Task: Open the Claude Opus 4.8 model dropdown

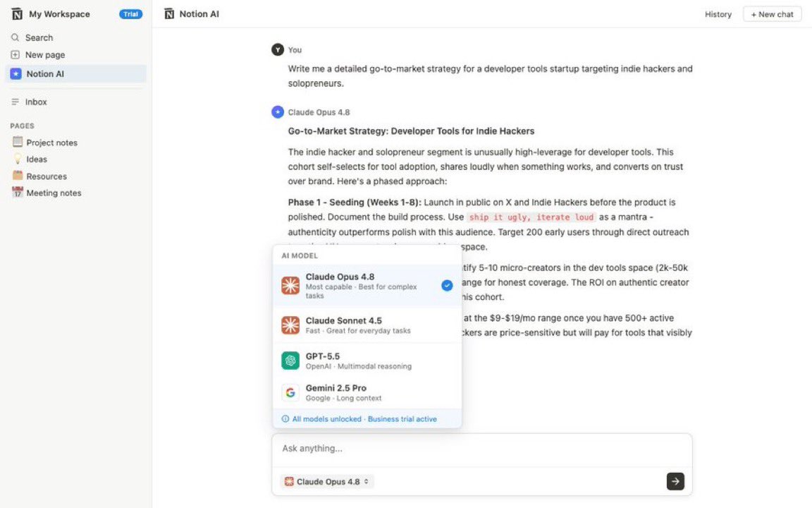Action: (327, 482)
